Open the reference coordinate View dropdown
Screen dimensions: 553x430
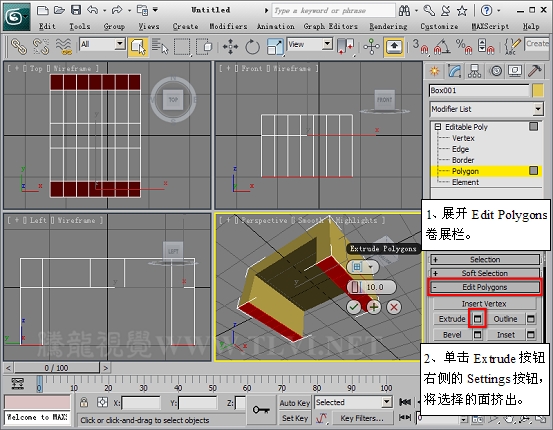tap(327, 44)
